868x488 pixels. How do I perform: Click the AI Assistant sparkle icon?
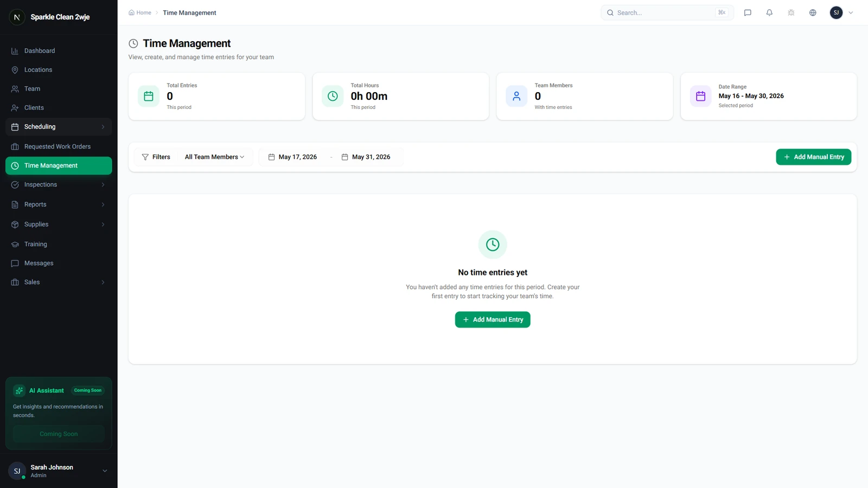point(20,390)
